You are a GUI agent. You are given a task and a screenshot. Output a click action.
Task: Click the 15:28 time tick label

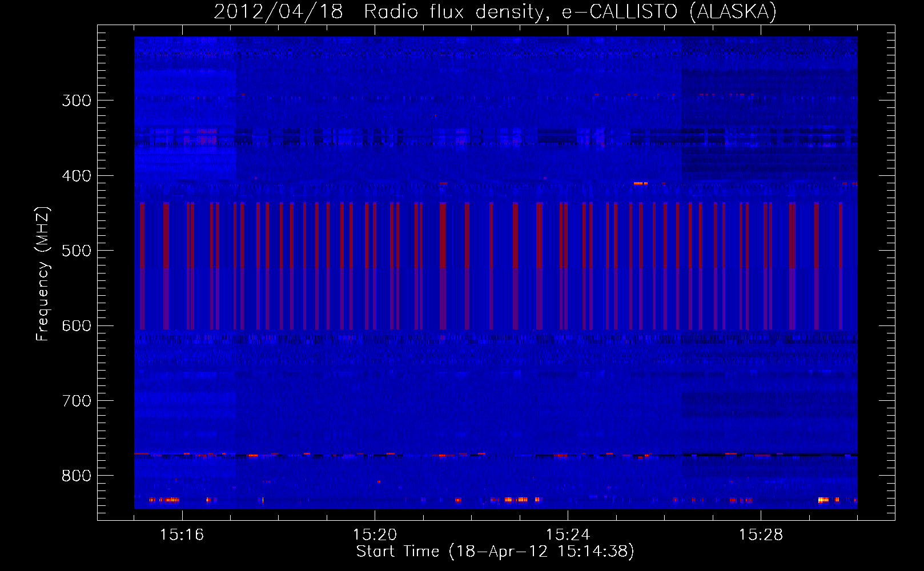[761, 534]
